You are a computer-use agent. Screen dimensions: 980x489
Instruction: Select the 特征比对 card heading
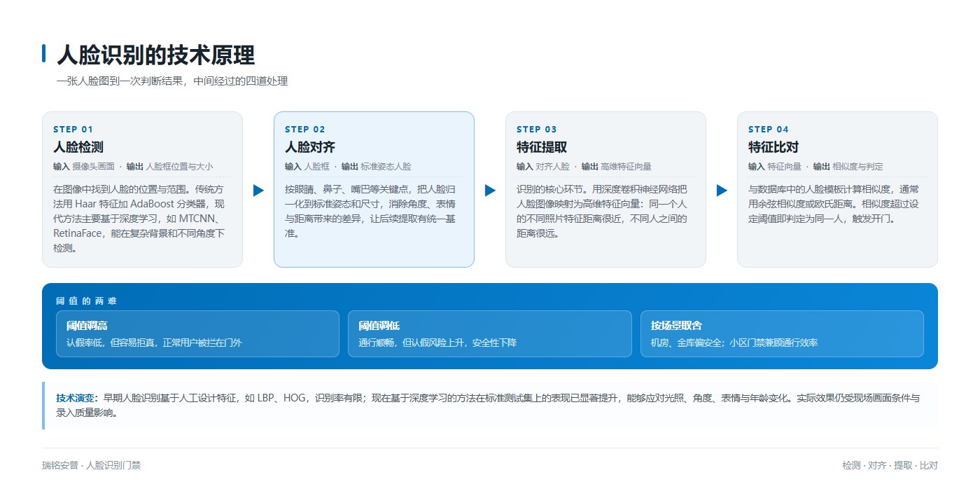pos(773,147)
